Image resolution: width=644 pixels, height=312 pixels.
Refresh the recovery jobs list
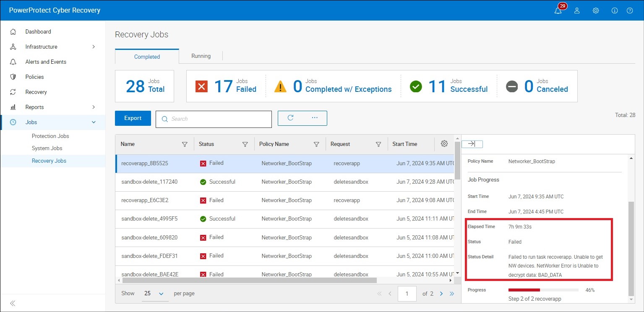pyautogui.click(x=290, y=118)
